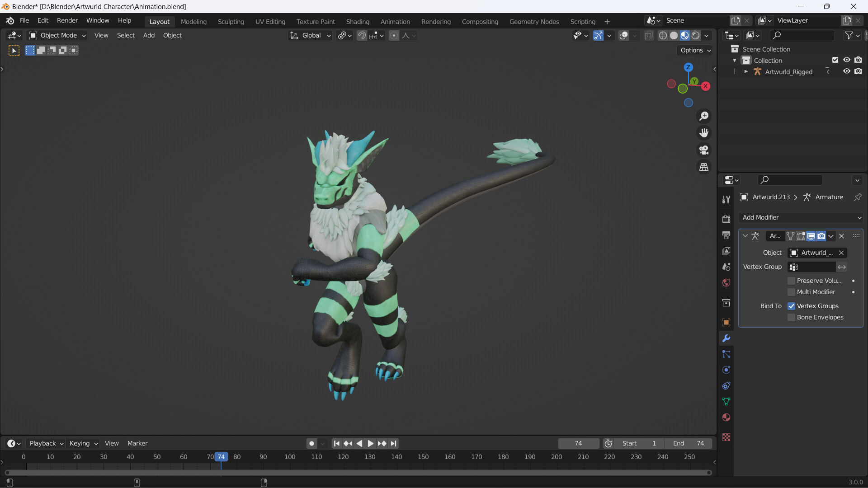The height and width of the screenshot is (488, 868).
Task: Open the Add Modifier dropdown
Action: 800,217
